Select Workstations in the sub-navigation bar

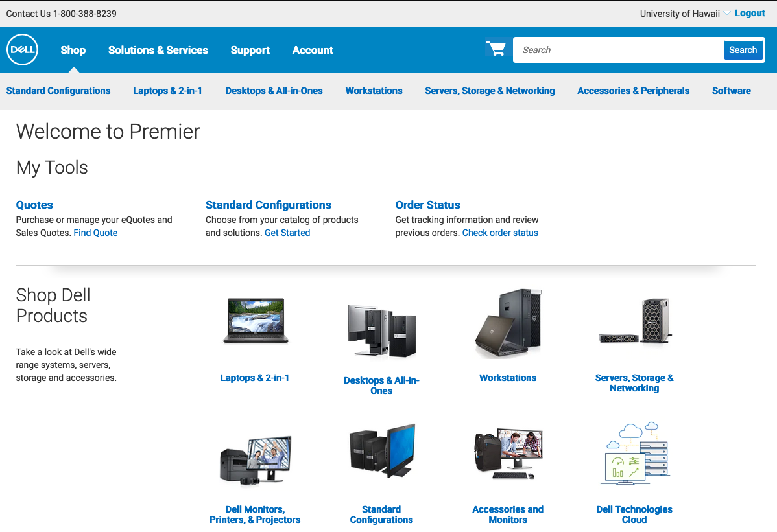(x=374, y=91)
